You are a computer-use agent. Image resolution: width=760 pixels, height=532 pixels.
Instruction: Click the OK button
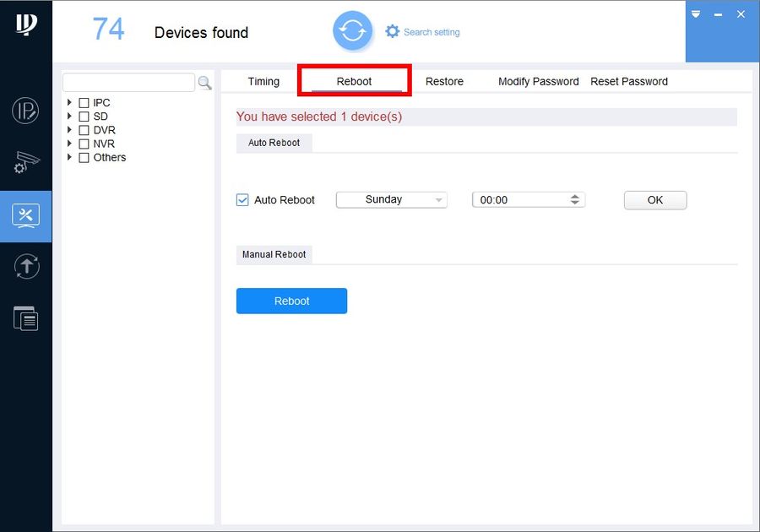pos(655,200)
